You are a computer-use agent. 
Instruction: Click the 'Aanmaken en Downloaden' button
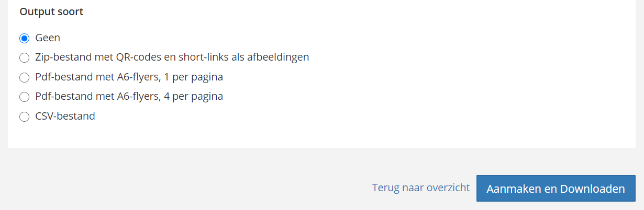click(x=556, y=189)
